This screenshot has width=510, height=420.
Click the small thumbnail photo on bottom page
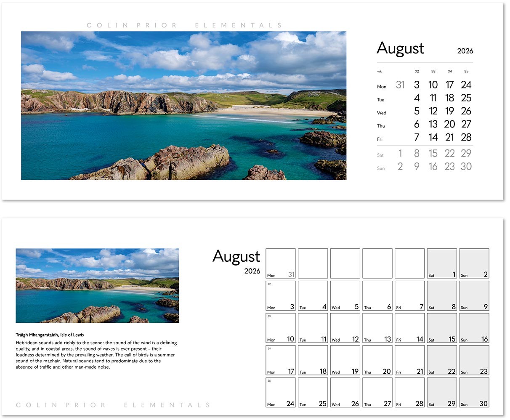pyautogui.click(x=97, y=286)
